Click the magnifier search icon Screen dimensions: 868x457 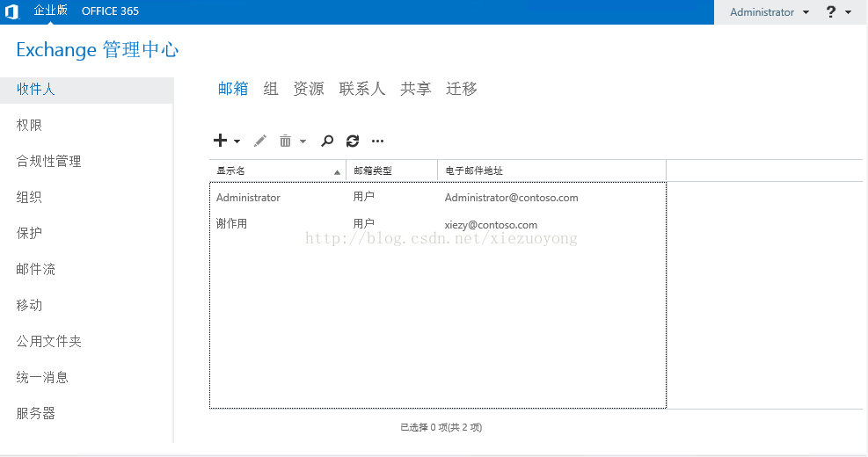(327, 141)
